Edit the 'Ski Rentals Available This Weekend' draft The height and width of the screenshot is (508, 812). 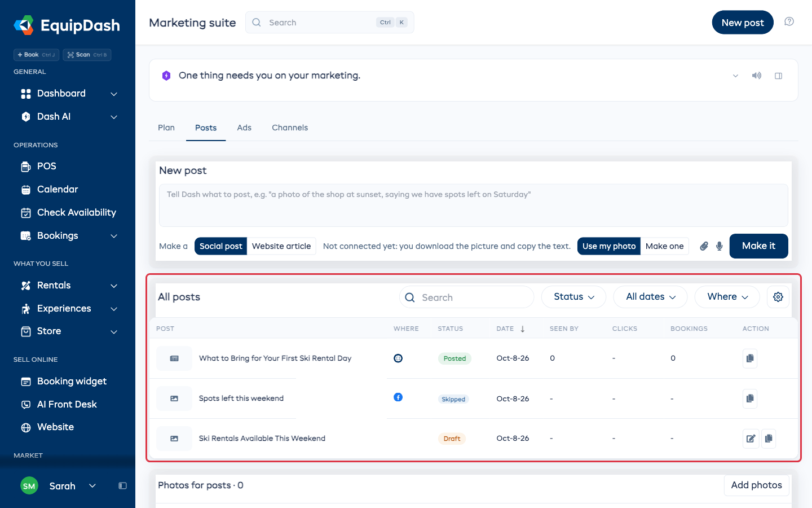point(751,439)
